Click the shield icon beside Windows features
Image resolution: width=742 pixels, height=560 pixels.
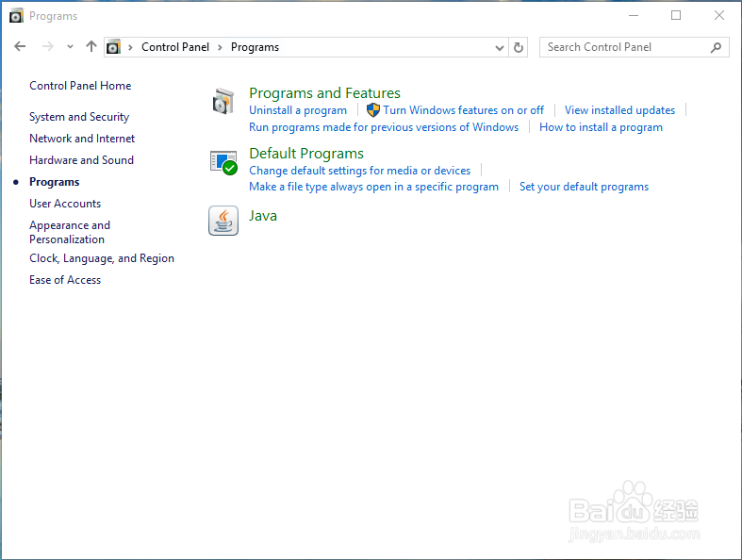click(373, 109)
